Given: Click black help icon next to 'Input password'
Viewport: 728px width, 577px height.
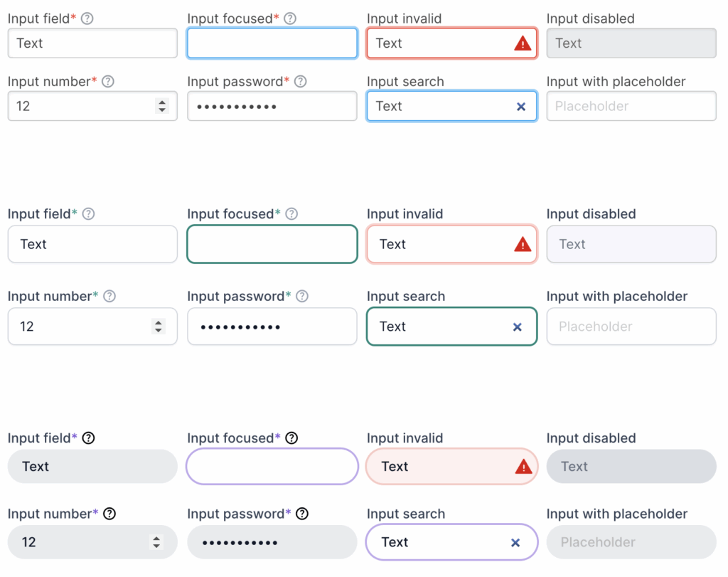Looking at the screenshot, I should click(x=302, y=514).
